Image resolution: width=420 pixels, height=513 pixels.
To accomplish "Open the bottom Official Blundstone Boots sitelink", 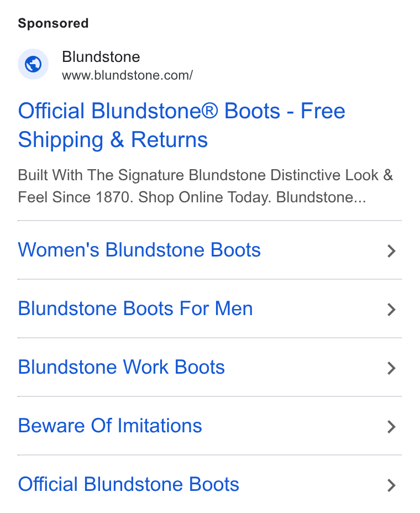I will [x=129, y=484].
